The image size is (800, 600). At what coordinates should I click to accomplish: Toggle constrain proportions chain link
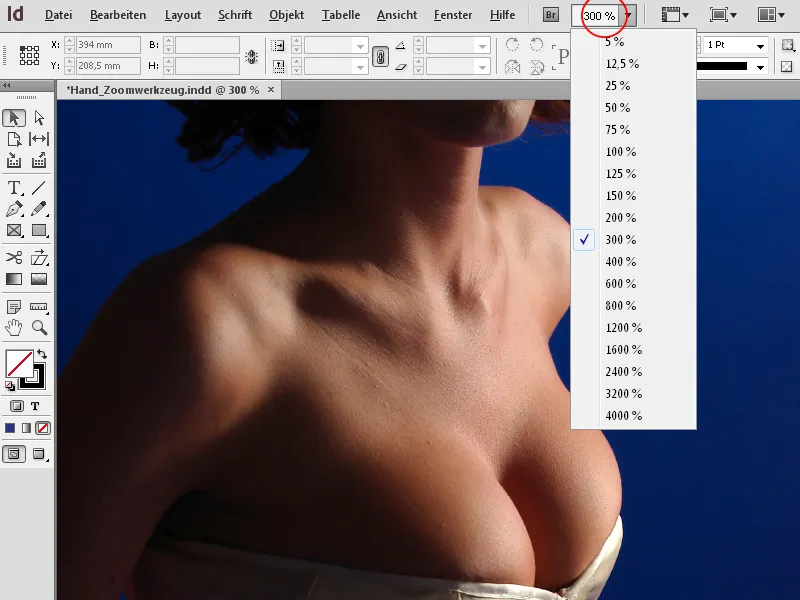(x=380, y=56)
